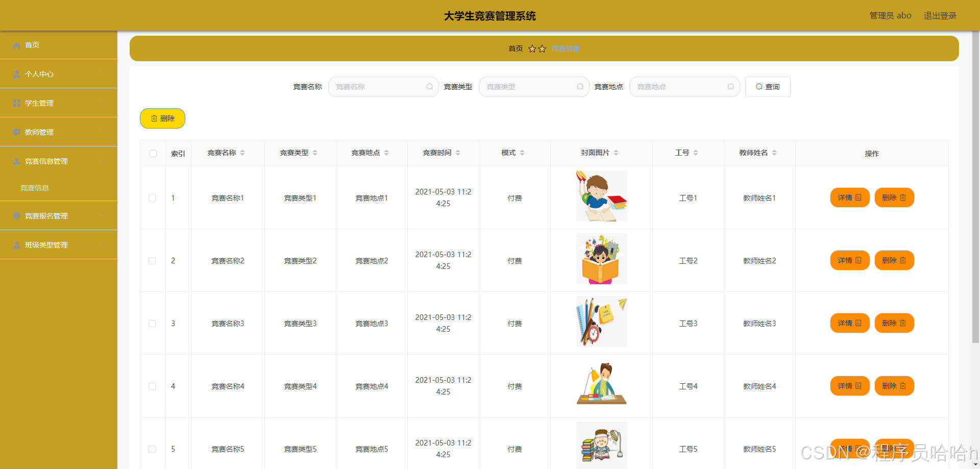The image size is (980, 469).
Task: Open 详情 for row 竞赛名称3
Action: pos(850,323)
